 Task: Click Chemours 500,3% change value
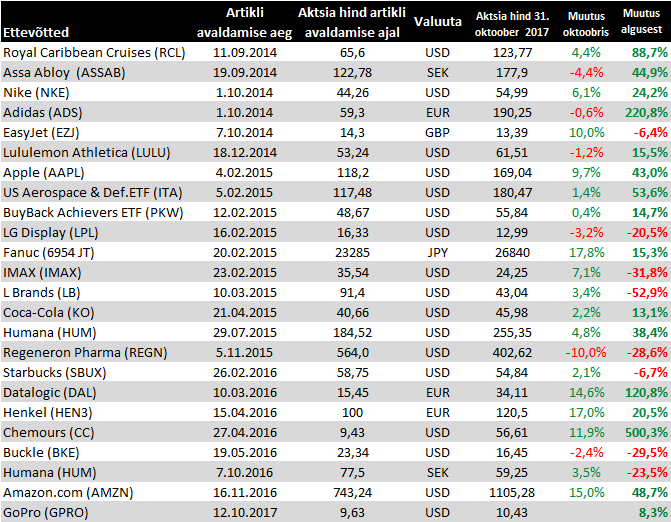tap(645, 433)
